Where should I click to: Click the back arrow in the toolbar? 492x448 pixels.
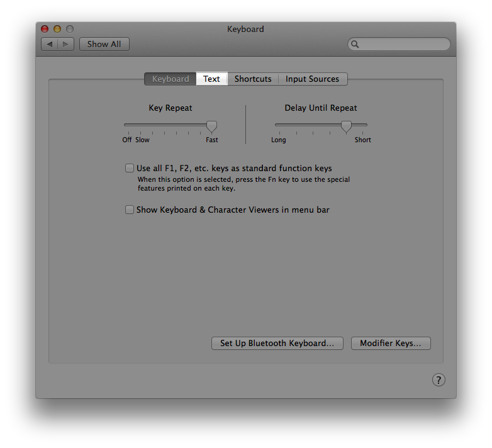click(50, 44)
